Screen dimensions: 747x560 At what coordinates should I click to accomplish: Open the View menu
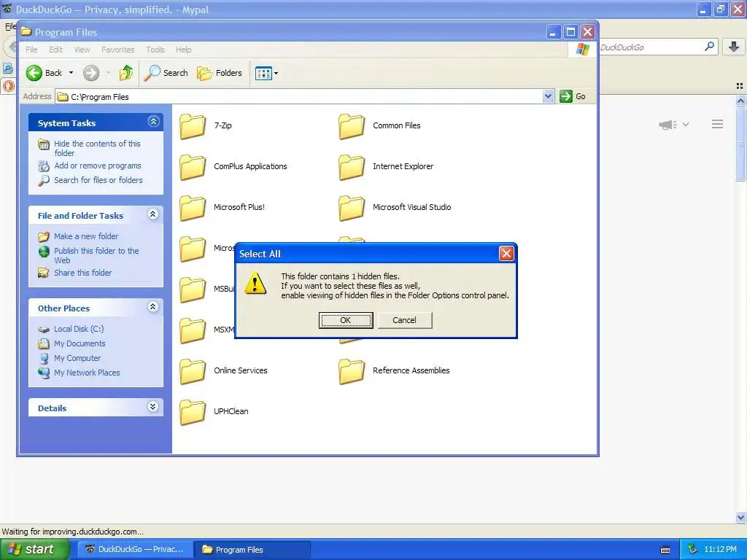pos(82,50)
